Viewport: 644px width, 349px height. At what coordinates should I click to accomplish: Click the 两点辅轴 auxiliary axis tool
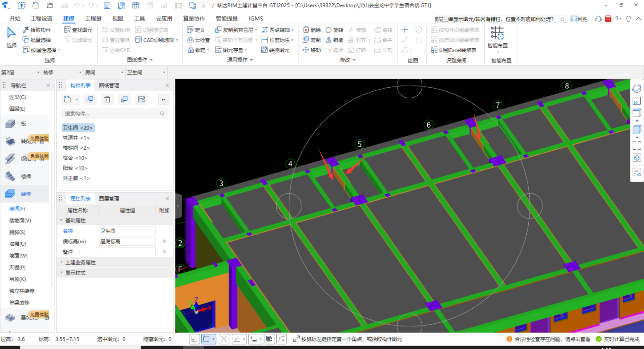click(x=277, y=30)
